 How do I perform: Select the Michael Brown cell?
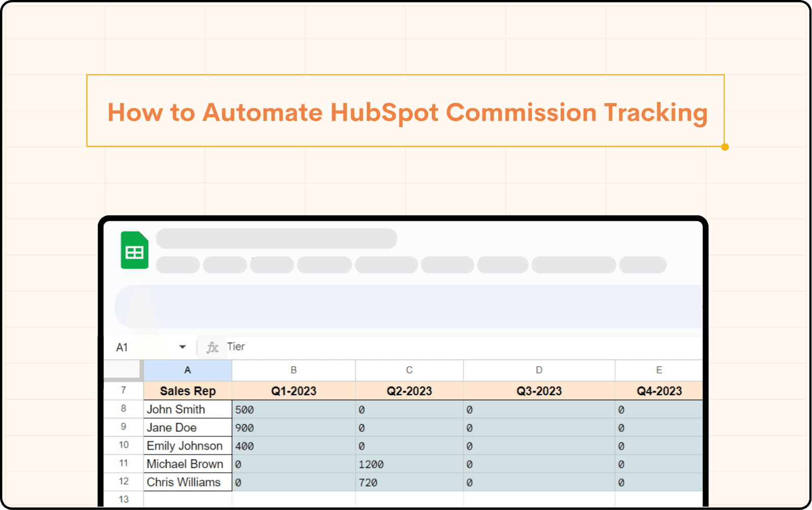coord(188,464)
